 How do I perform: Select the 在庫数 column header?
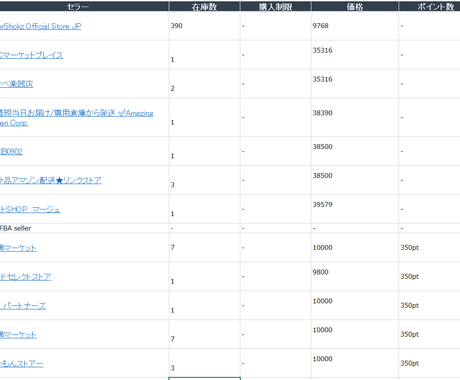204,6
